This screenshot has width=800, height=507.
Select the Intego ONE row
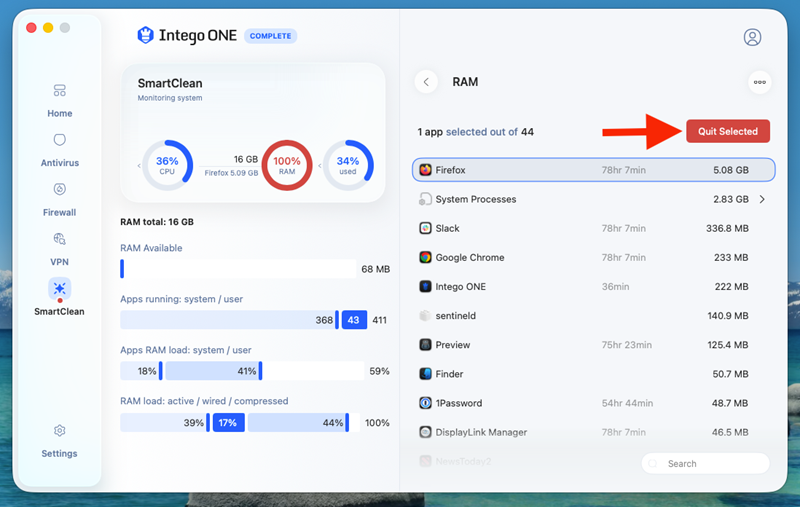coord(593,286)
